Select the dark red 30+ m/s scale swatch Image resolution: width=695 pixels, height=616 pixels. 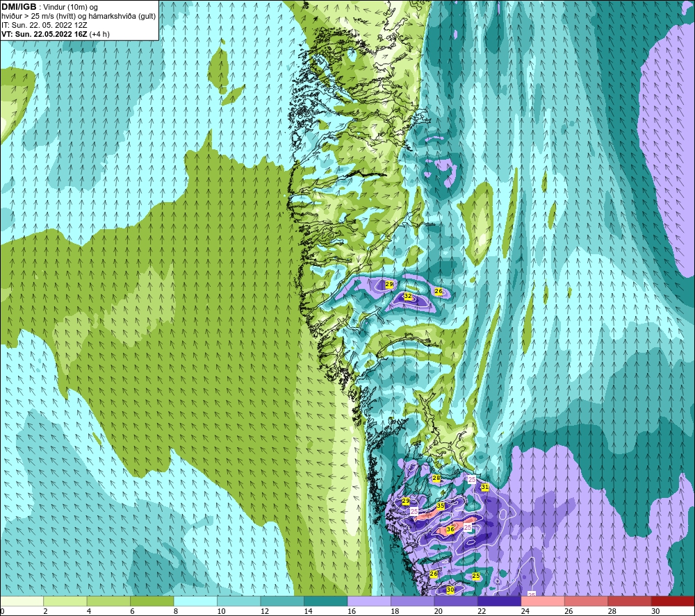[673, 601]
